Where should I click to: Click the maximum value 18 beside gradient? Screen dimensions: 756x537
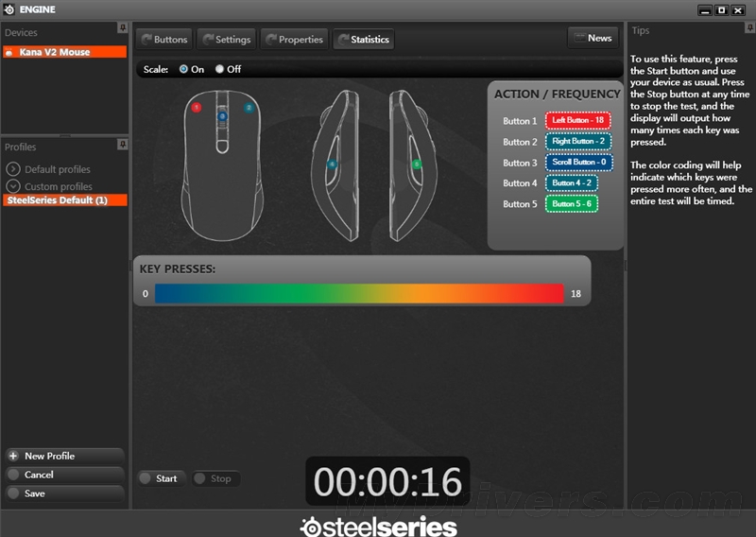coord(576,294)
